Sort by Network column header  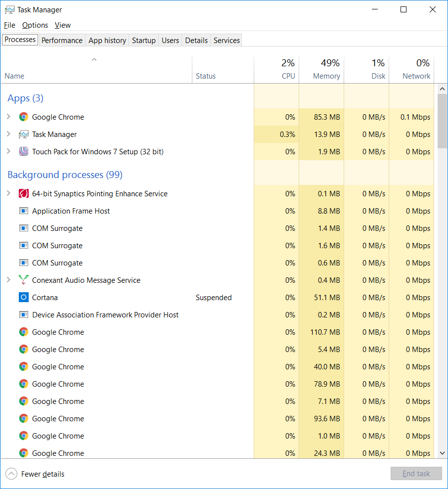[411, 70]
